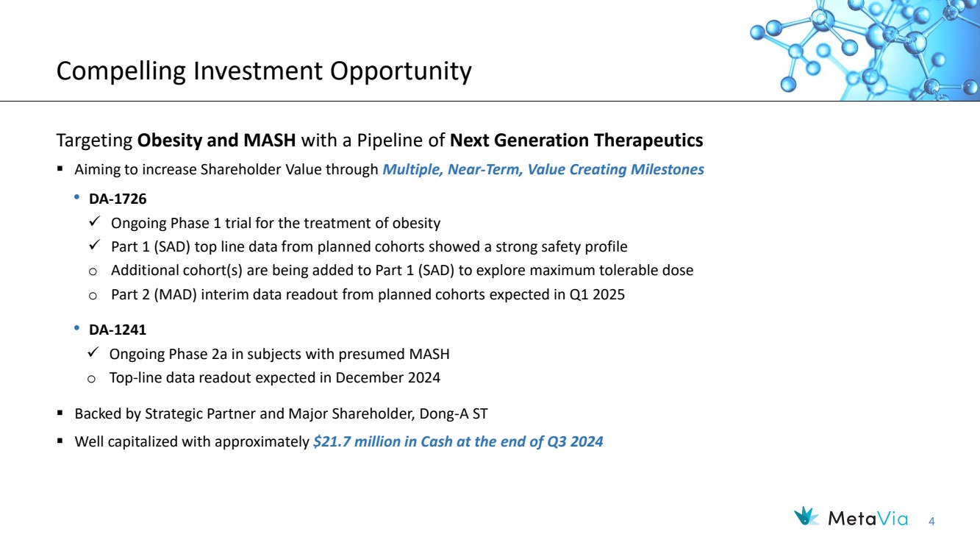The height and width of the screenshot is (551, 980).
Task: Click the circle bullet before Additional cohort(s)
Action: pyautogui.click(x=93, y=271)
